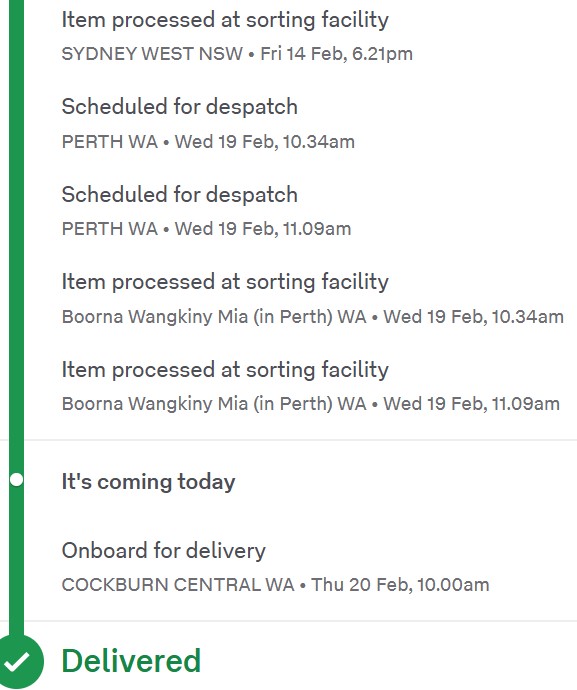This screenshot has width=577, height=690.
Task: Click divider line above It's coming today
Action: pos(301,440)
